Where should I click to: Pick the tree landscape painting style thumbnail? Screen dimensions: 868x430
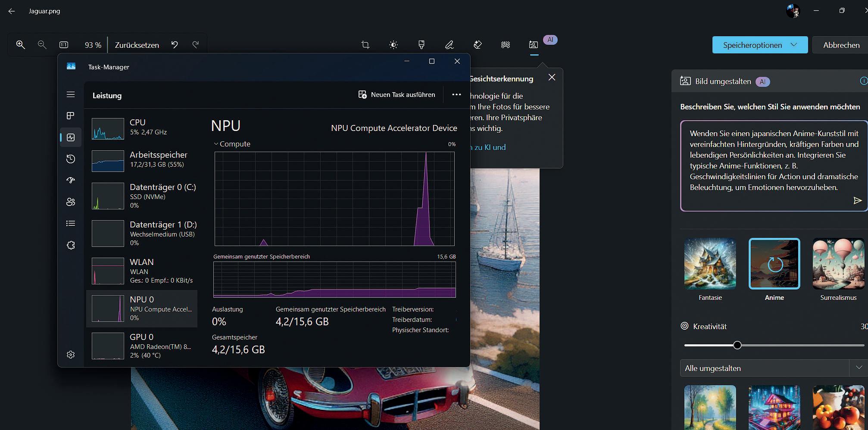[710, 408]
